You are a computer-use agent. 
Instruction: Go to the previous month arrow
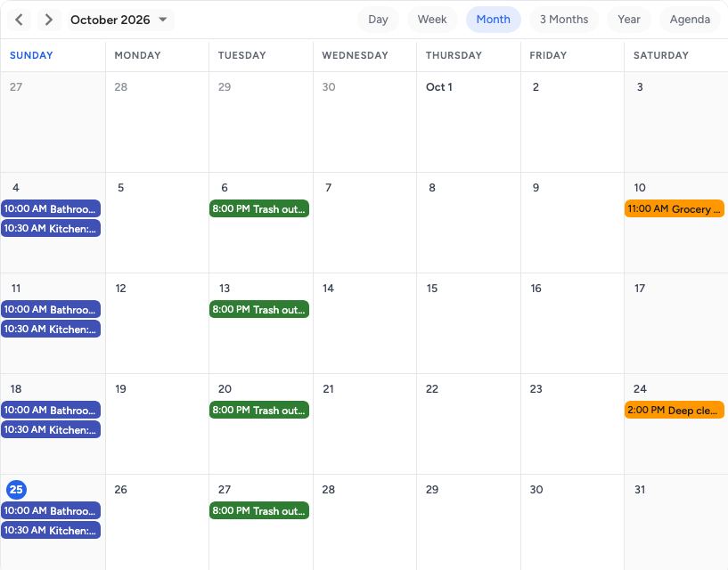click(19, 20)
